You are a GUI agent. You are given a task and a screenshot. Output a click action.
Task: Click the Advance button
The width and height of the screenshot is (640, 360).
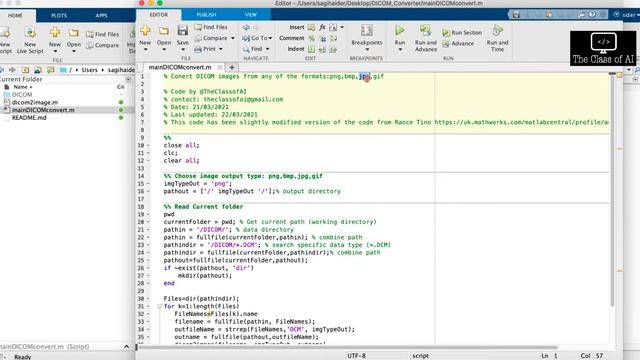click(x=458, y=43)
